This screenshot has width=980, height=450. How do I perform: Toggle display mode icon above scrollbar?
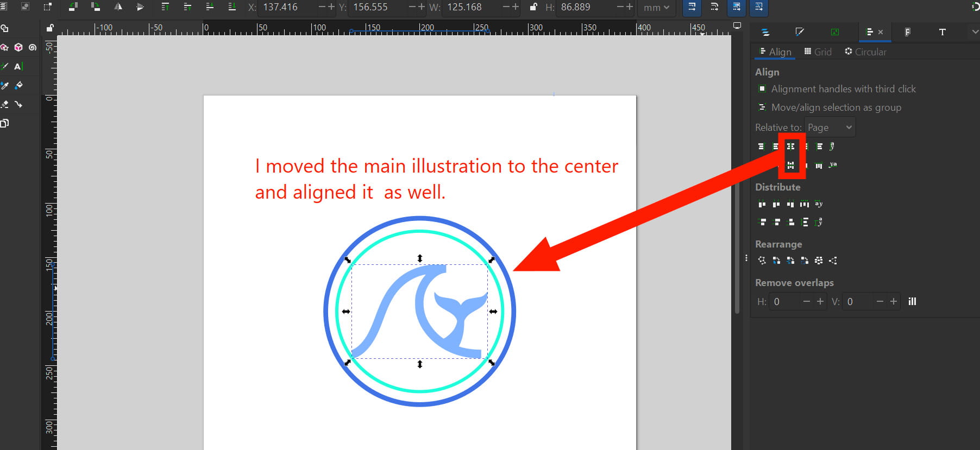pos(737,26)
